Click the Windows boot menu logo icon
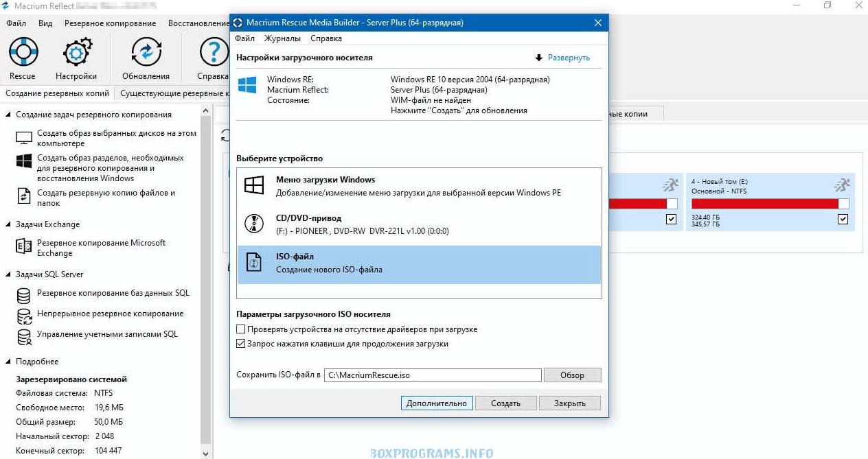 (255, 186)
